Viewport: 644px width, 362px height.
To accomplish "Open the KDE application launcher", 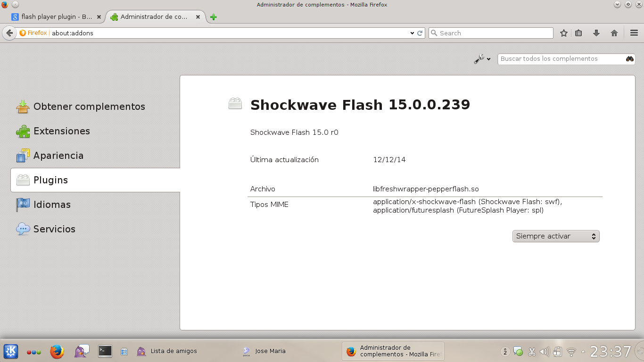I will (11, 351).
